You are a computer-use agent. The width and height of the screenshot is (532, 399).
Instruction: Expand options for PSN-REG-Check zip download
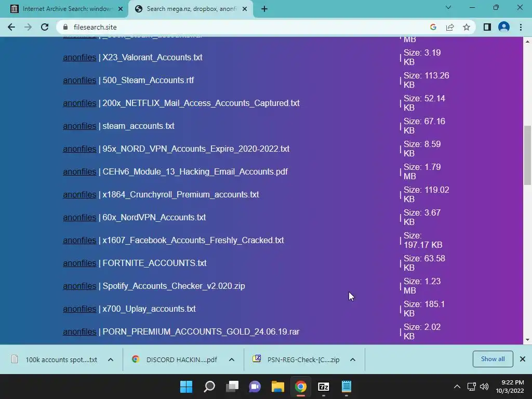pyautogui.click(x=353, y=360)
